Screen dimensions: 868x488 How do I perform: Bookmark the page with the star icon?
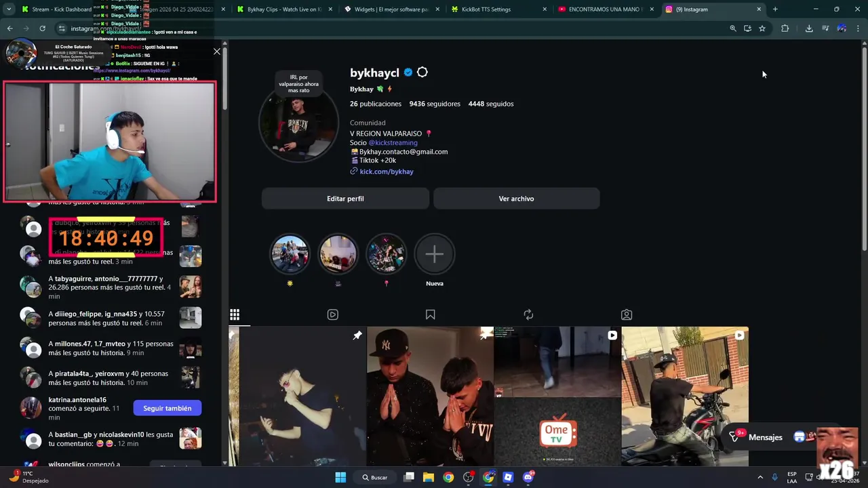(x=762, y=28)
